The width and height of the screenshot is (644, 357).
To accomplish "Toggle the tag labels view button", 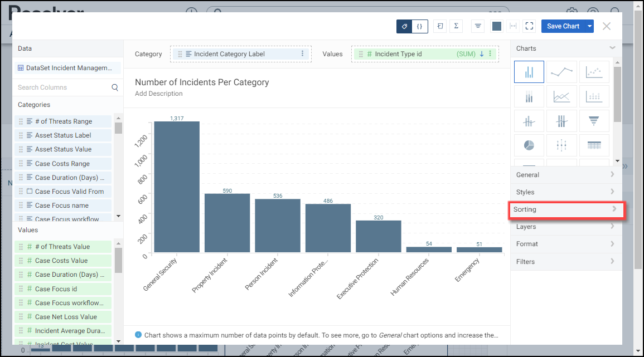I will tap(404, 26).
